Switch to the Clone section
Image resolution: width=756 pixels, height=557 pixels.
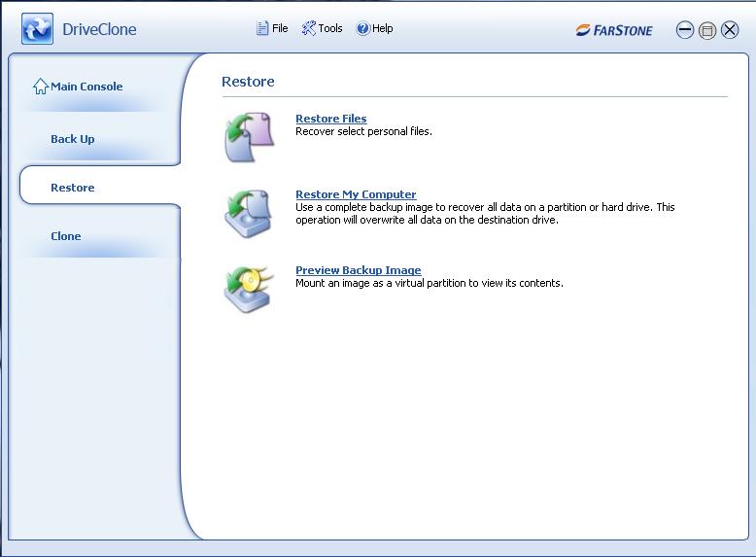[65, 236]
